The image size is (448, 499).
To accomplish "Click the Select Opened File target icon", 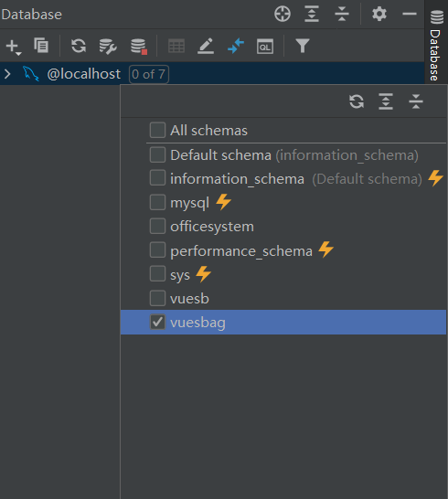I will click(x=283, y=14).
